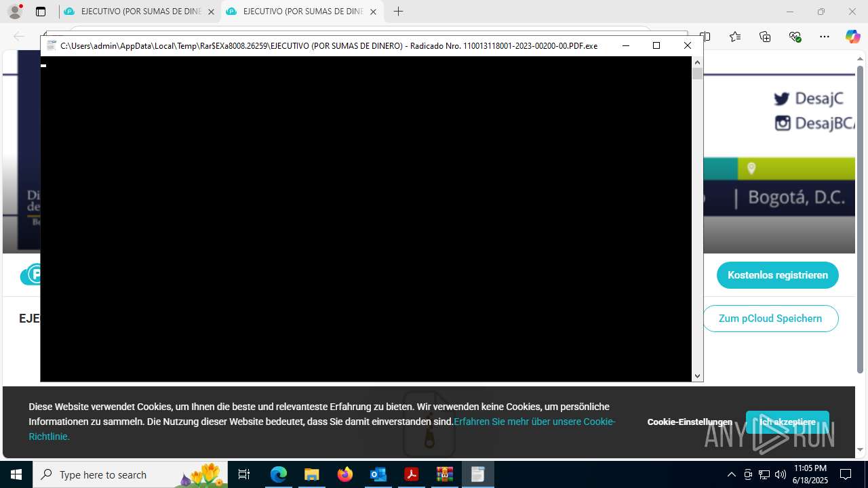Click the browser page scrollbar thumb
868x488 pixels.
click(x=860, y=219)
